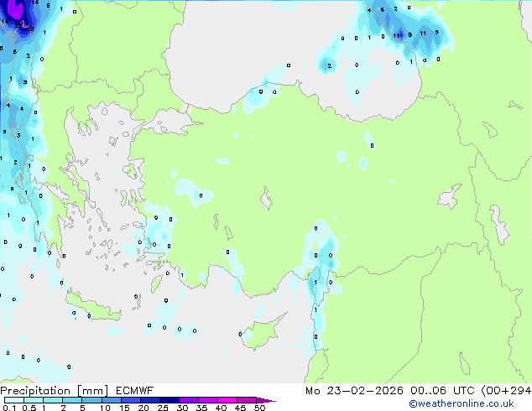Click the date "Mo 23-02-2026"
The width and height of the screenshot is (532, 411).
[x=354, y=391]
